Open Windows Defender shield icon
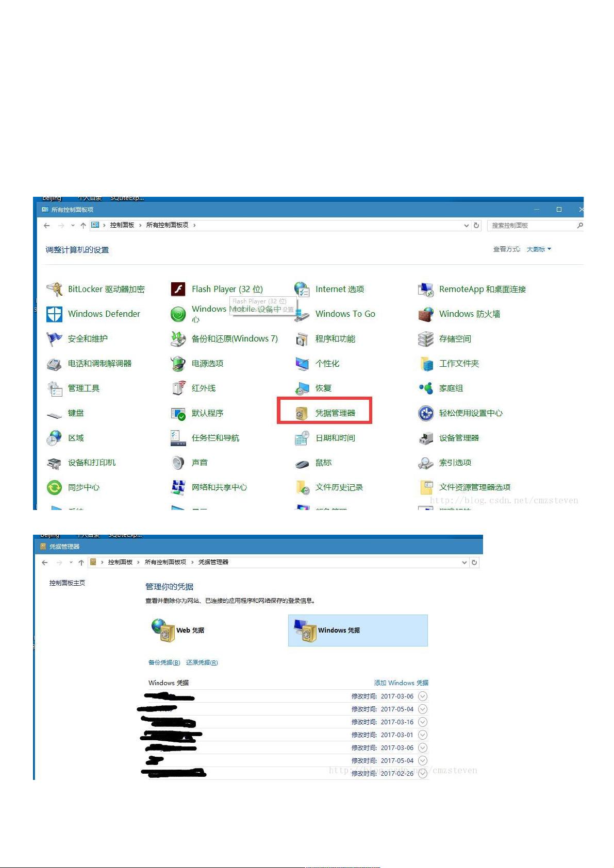Image resolution: width=614 pixels, height=868 pixels. [54, 314]
